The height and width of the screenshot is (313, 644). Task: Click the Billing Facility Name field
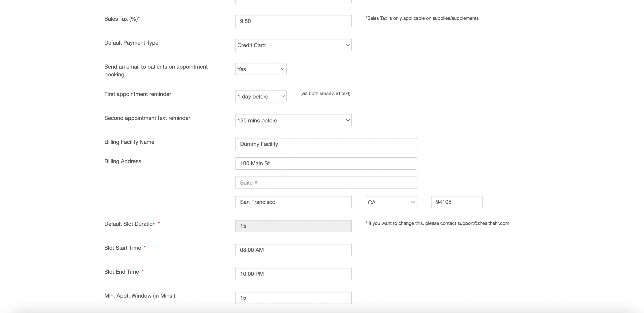326,144
